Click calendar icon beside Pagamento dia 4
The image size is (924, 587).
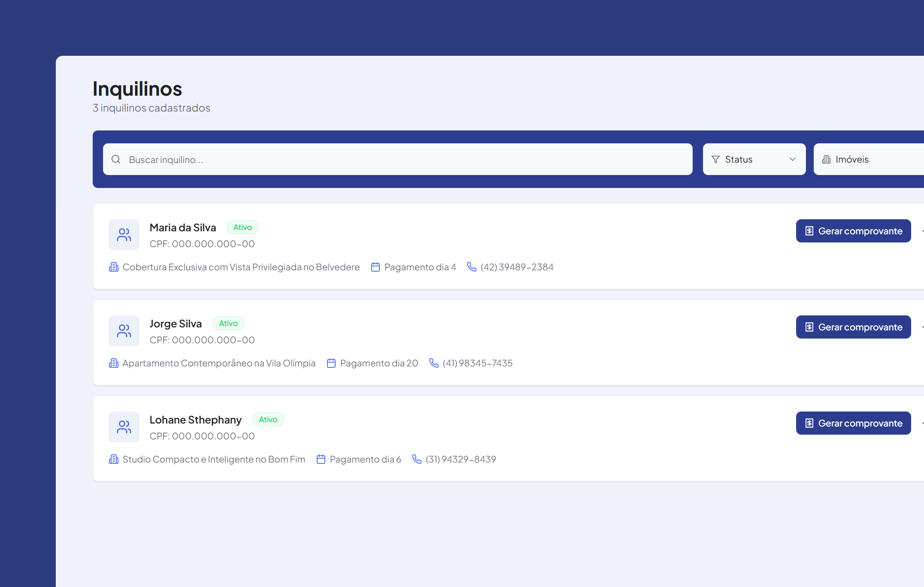coord(376,267)
